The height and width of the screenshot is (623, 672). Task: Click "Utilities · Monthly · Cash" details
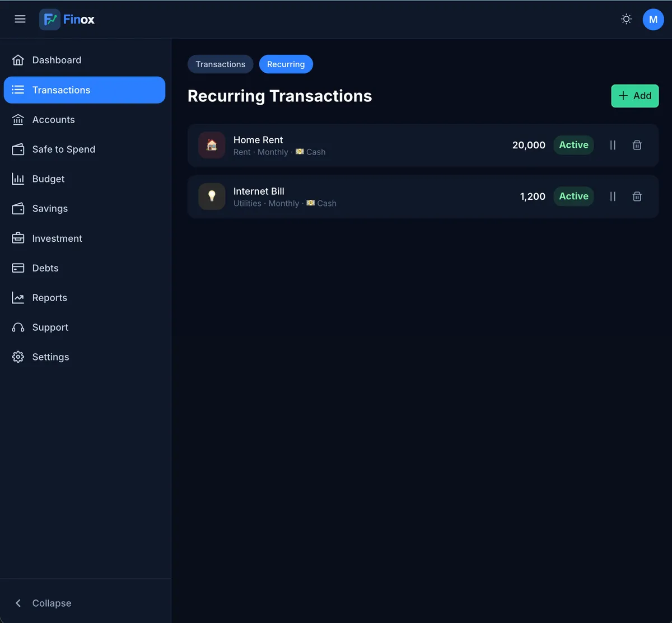285,204
